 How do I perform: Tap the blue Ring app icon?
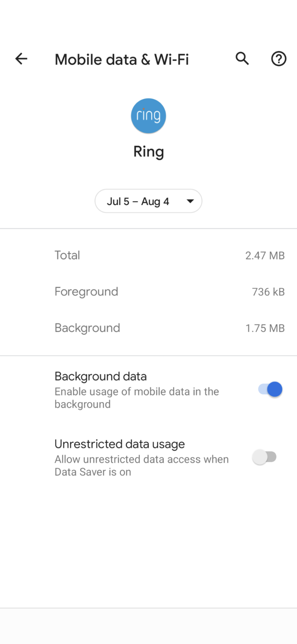pos(148,116)
